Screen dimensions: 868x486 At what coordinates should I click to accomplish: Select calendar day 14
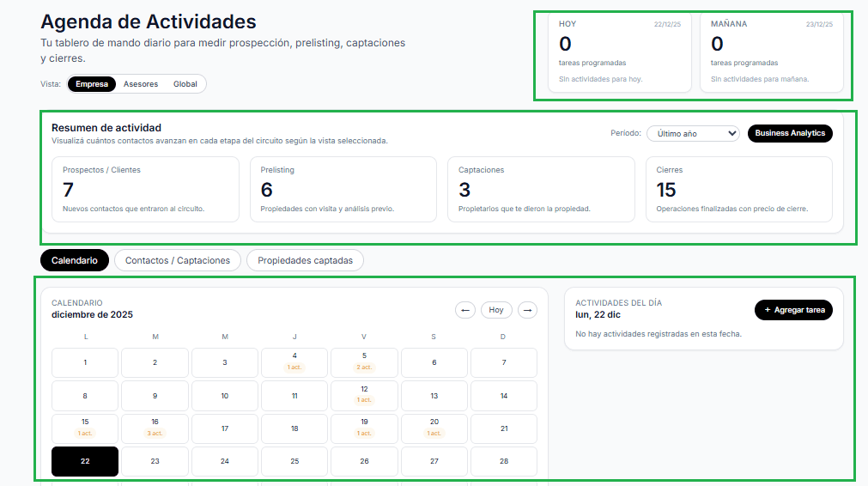point(504,396)
